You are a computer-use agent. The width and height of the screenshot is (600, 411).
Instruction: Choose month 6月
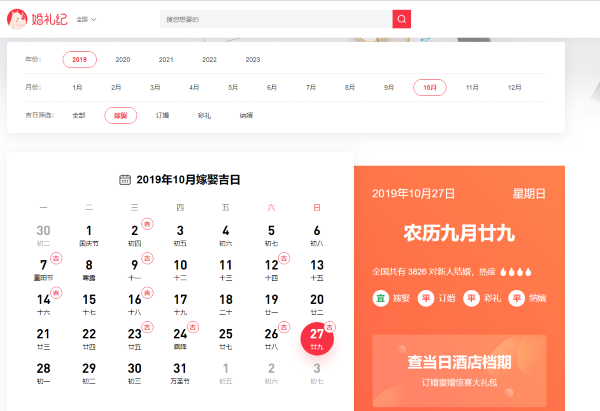click(x=272, y=87)
